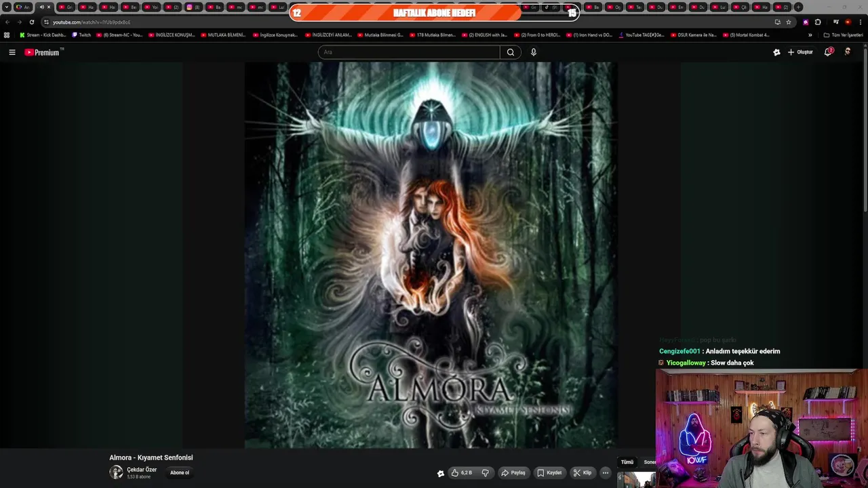Image resolution: width=868 pixels, height=488 pixels.
Task: Click the gear icon beside like button
Action: click(x=441, y=473)
